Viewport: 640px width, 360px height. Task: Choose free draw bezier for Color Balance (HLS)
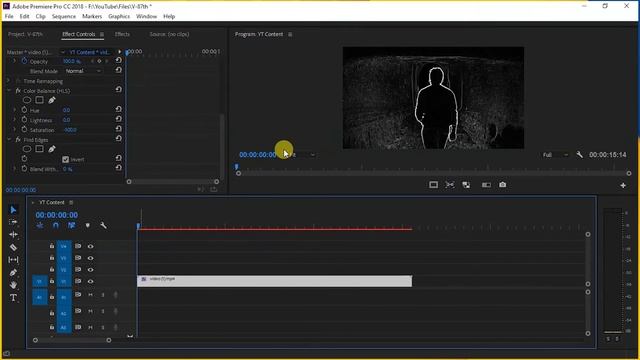tap(52, 100)
